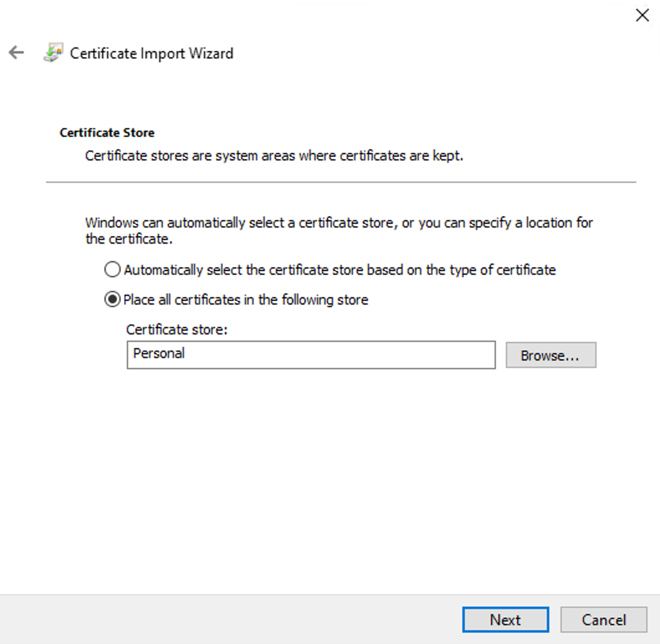
Task: Click the 'Certificate Import Wizard' title text
Action: (x=152, y=53)
